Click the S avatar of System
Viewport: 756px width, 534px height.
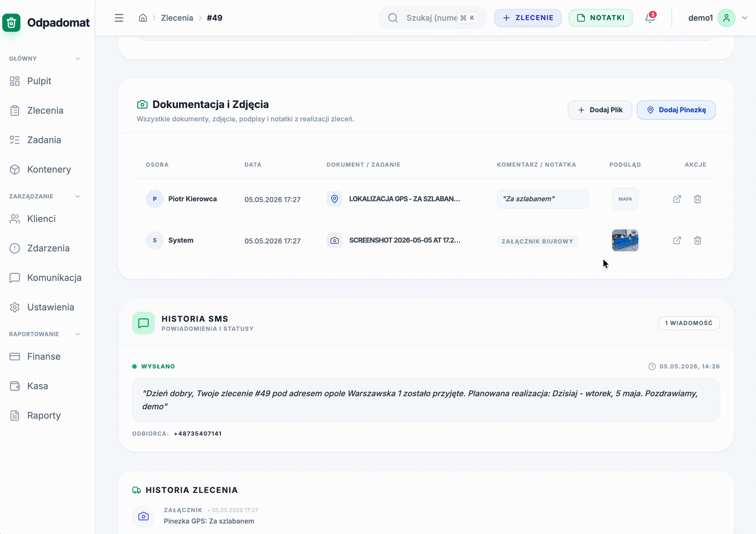point(155,241)
